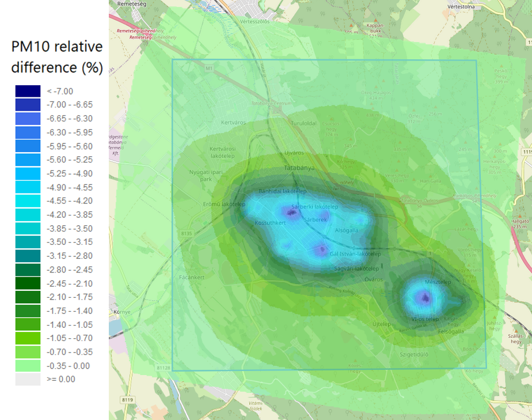Image resolution: width=532 pixels, height=420 pixels.
Task: Click the M1 motorway shield icon
Action: (x=208, y=68)
